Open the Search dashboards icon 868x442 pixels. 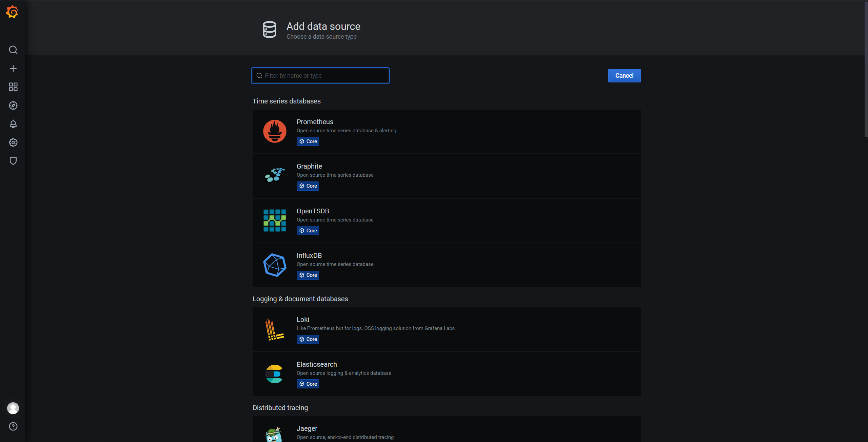pyautogui.click(x=13, y=50)
